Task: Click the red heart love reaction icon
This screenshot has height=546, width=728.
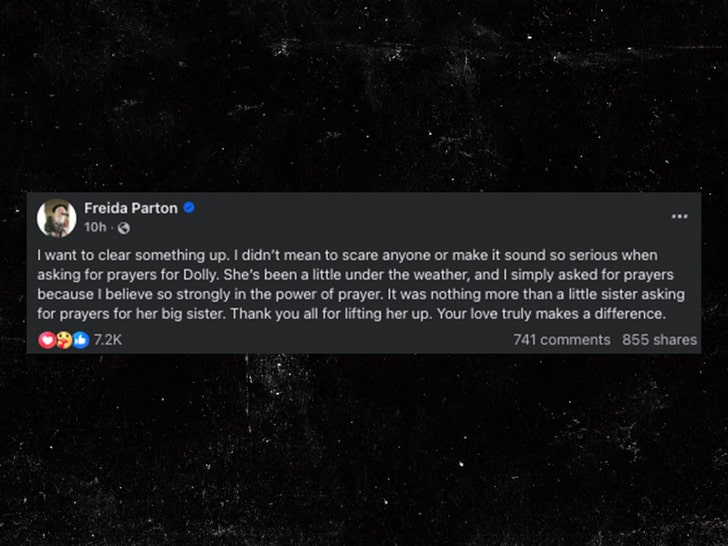Action: click(x=46, y=340)
